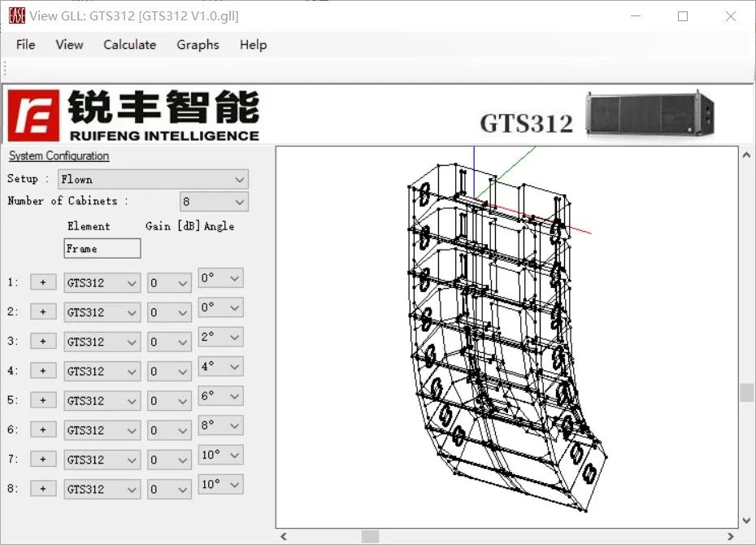Click the EASE application icon in title bar
Screen dimensions: 756x545
pos(17,16)
